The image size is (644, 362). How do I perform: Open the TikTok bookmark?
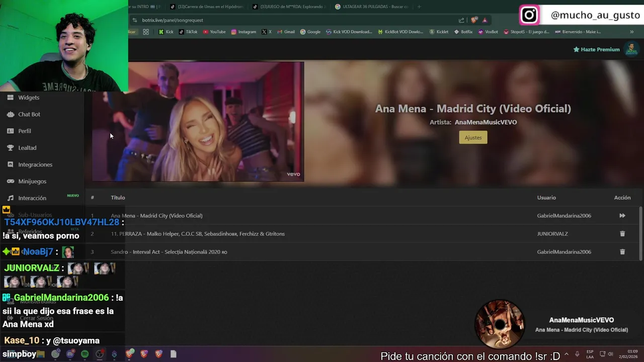[189, 32]
